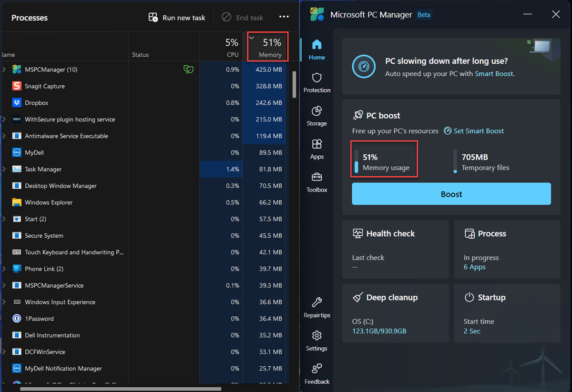
Task: Open the Deep cleanup card
Action: click(x=395, y=313)
